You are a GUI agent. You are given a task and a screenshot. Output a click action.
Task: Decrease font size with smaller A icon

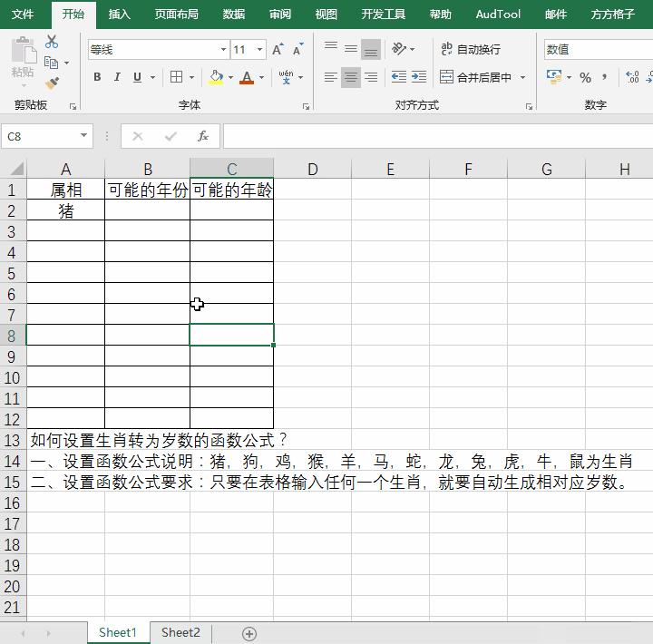(x=297, y=50)
